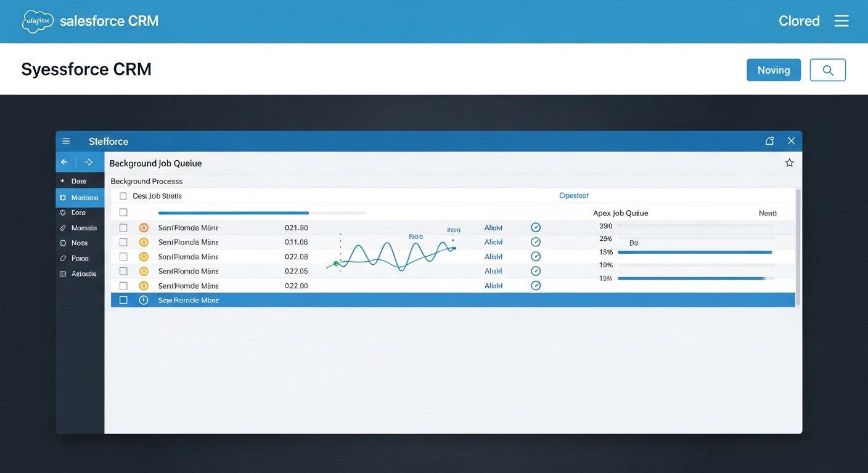Expand the Next dropdown in Apex Job Queue
Viewport: 868px width, 473px height.
768,212
